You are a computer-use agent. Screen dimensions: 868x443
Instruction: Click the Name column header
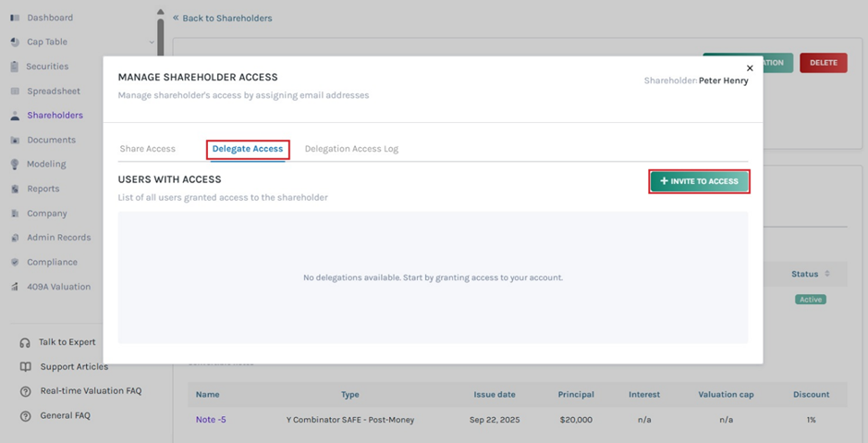[x=208, y=395]
